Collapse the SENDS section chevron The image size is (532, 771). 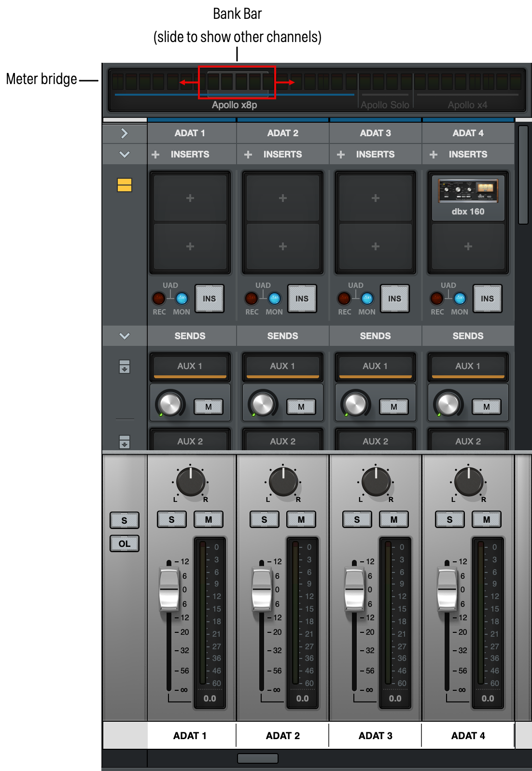[125, 336]
